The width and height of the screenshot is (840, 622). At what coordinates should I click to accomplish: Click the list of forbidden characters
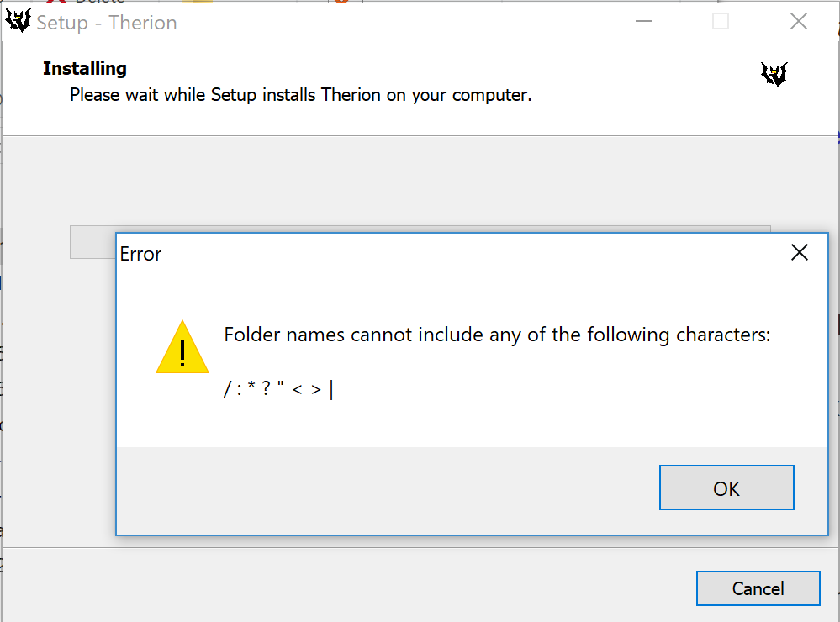coord(278,389)
